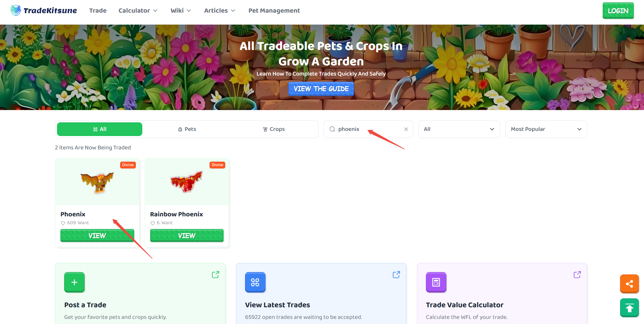Click the orange share button
The width and height of the screenshot is (644, 324).
629,284
